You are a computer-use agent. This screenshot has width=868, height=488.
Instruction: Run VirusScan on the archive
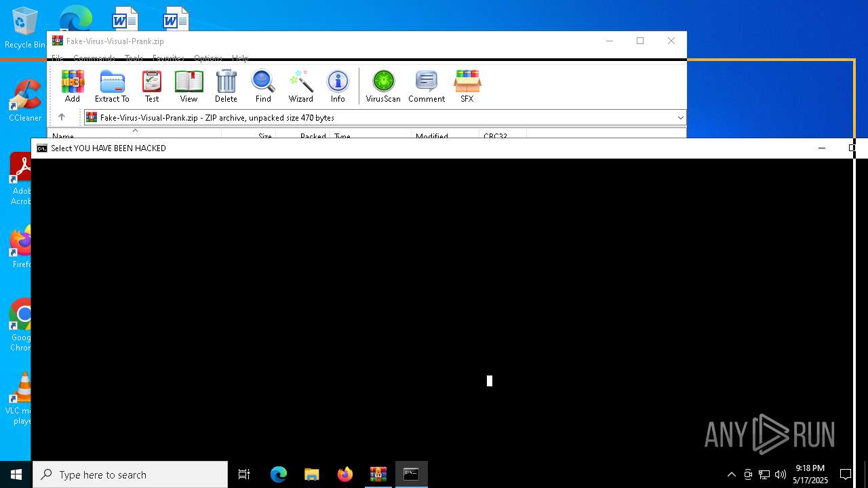[x=383, y=86]
